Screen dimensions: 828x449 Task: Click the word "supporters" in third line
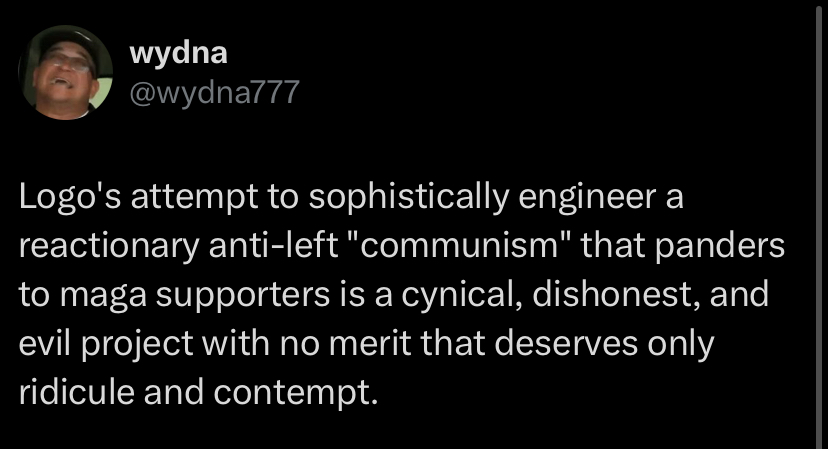(x=243, y=295)
